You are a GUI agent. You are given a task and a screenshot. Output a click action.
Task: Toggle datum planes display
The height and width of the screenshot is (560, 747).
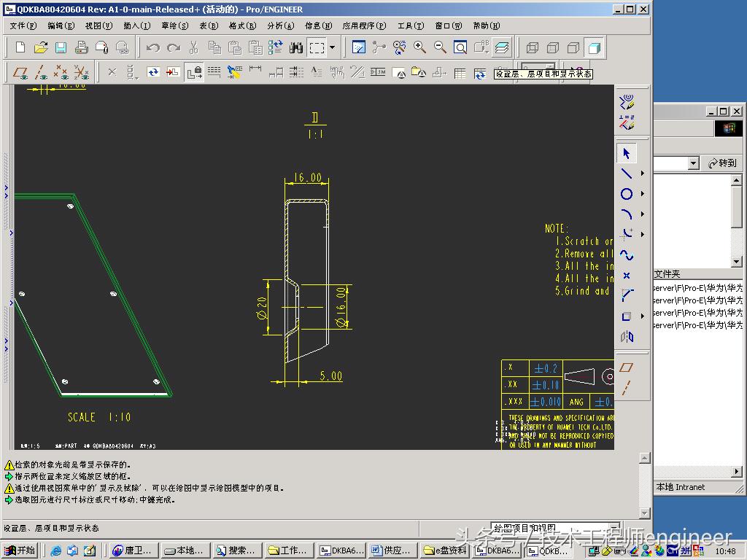click(x=20, y=73)
